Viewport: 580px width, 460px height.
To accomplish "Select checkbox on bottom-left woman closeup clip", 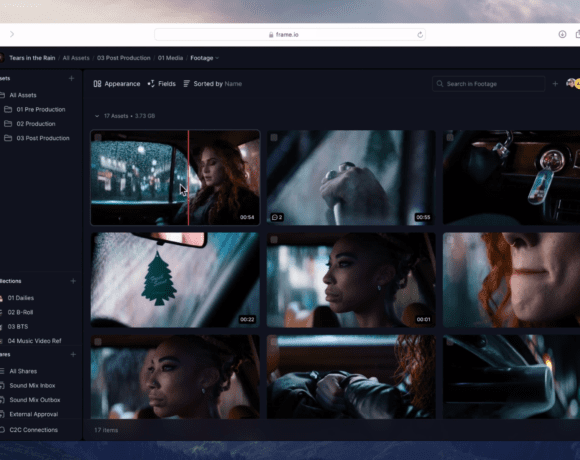I will pyautogui.click(x=98, y=342).
